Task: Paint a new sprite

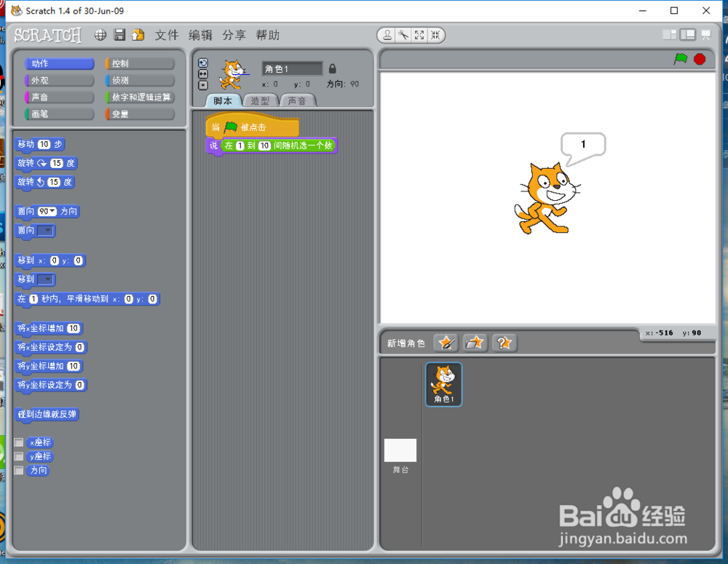Action: click(446, 342)
